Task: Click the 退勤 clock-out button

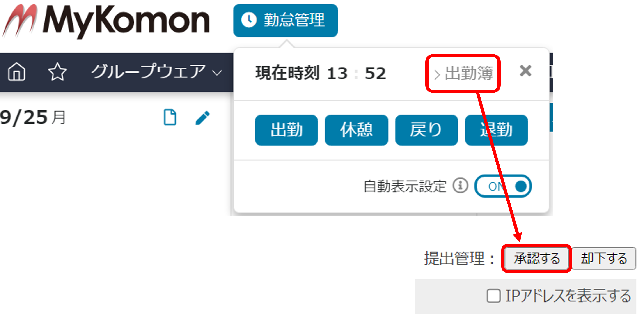Action: click(x=496, y=130)
